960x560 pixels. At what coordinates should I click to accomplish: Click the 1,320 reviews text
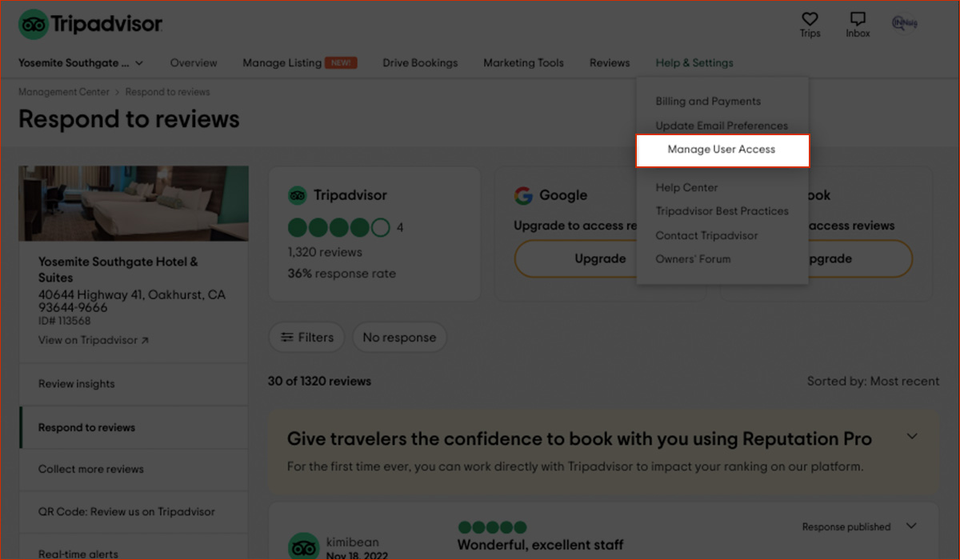(325, 252)
